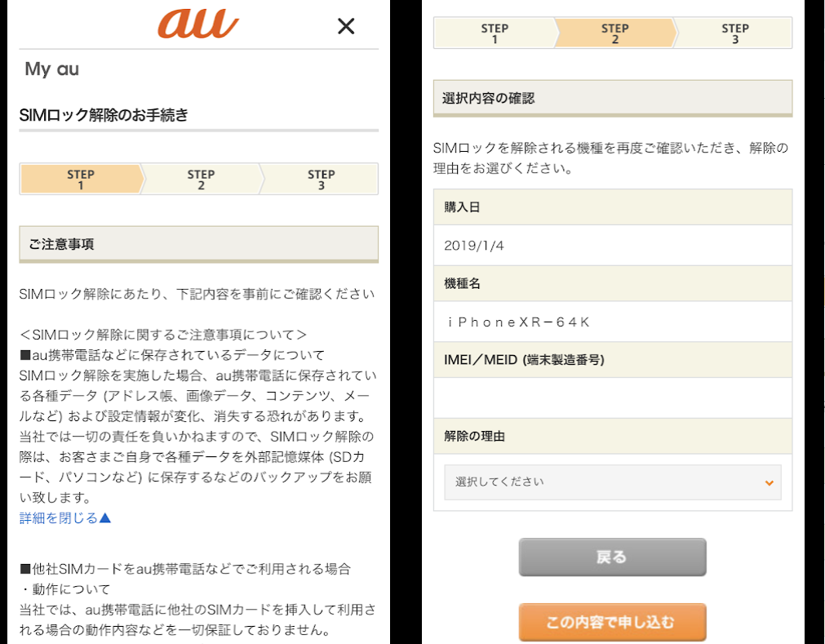Click the purchase date value 2019/1/4
This screenshot has height=644, width=825.
(x=473, y=246)
